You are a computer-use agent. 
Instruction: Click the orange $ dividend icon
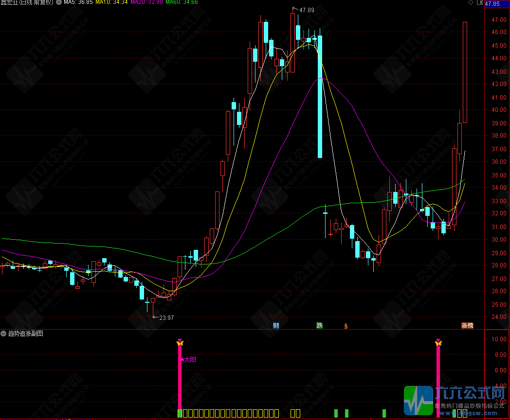(346, 326)
